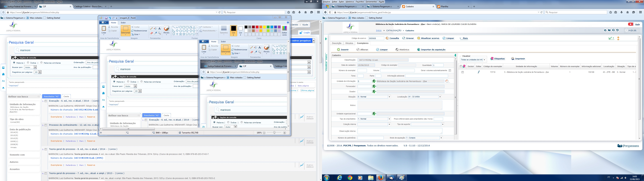This screenshot has height=181, width=644.
Task: Open the Localização 41 - 33.VARA dropdown
Action: 440,97
